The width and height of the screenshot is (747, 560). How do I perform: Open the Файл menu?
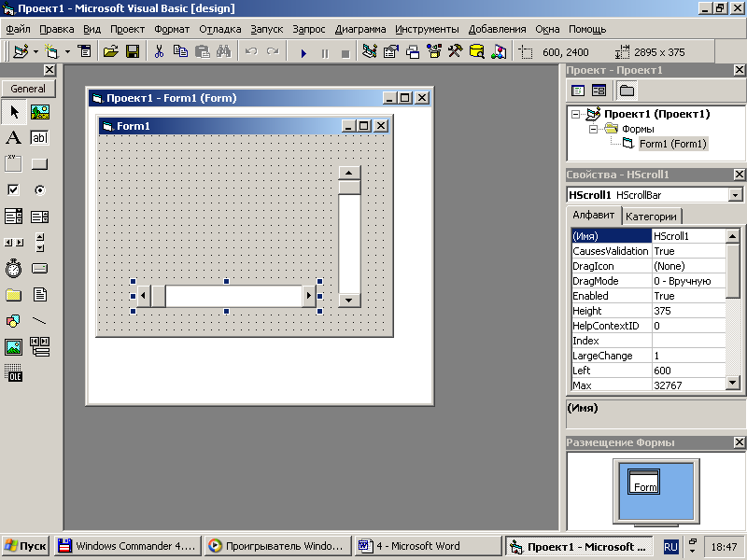18,29
